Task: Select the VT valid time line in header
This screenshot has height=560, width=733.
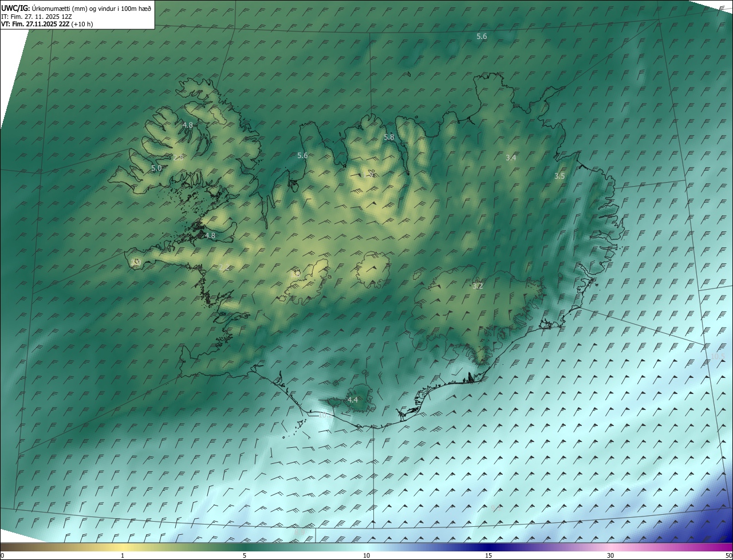Action: click(x=47, y=24)
